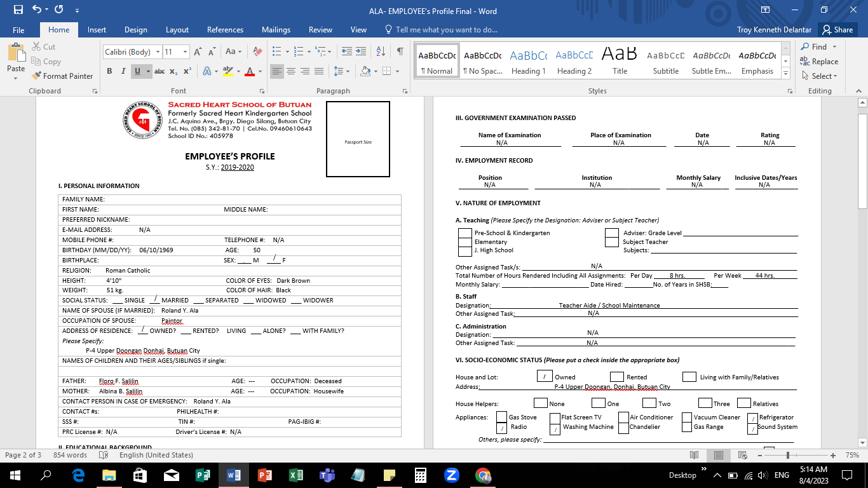Show paragraph marks with the pilcrow icon
This screenshot has height=488, width=868.
coord(400,51)
